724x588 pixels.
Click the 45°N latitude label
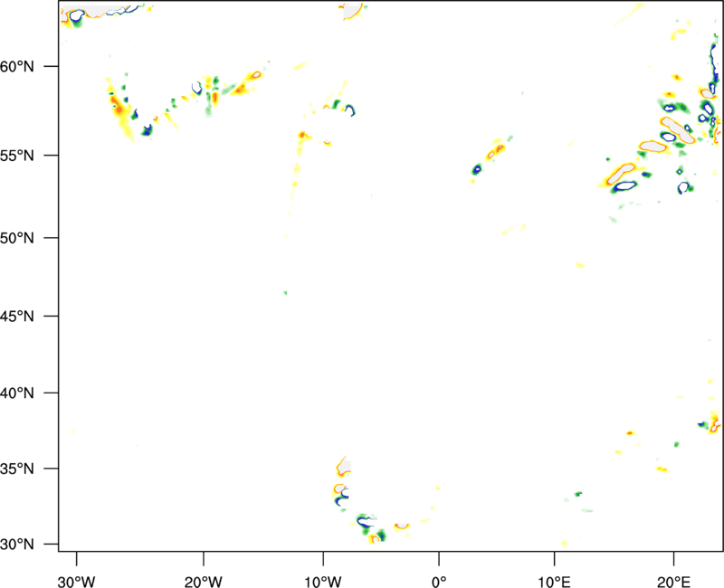click(17, 317)
